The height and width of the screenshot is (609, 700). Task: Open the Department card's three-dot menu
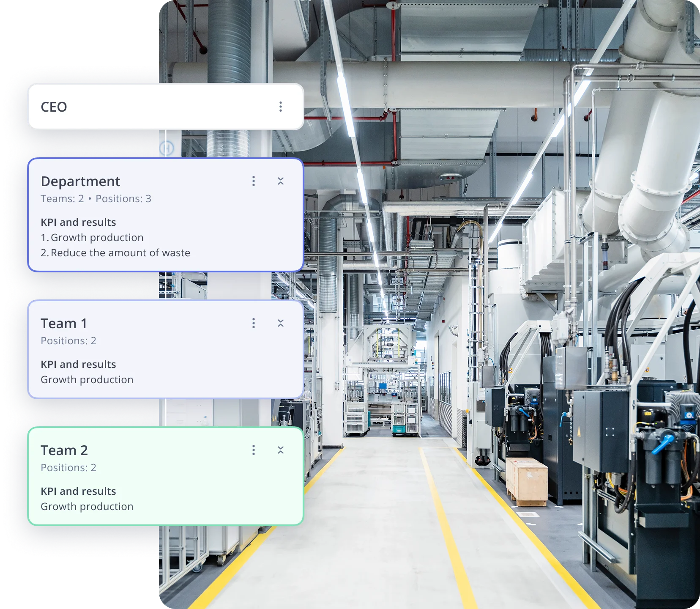tap(254, 181)
